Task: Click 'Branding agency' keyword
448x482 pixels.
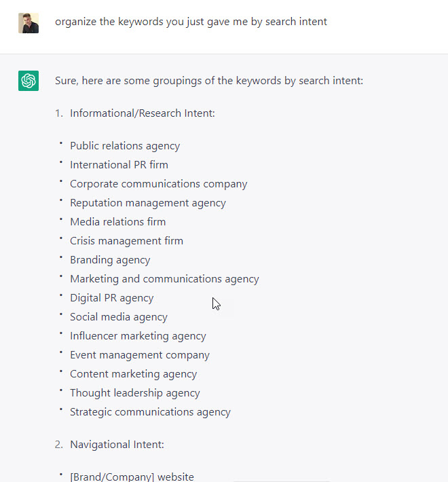Action: pos(110,260)
